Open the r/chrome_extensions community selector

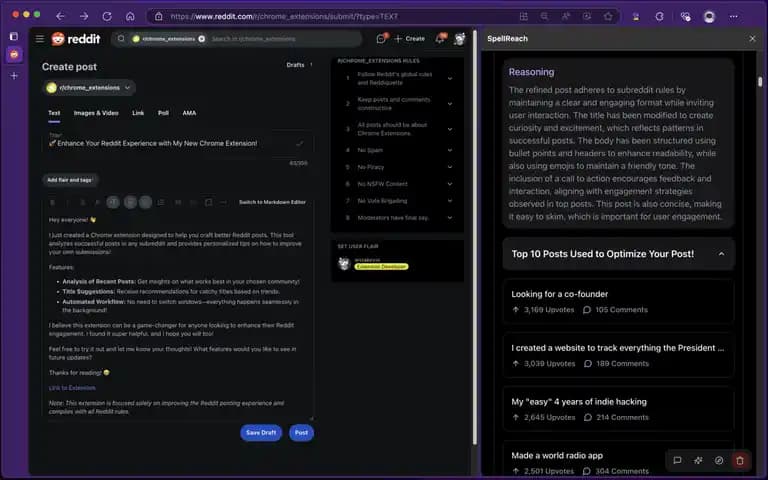(90, 88)
